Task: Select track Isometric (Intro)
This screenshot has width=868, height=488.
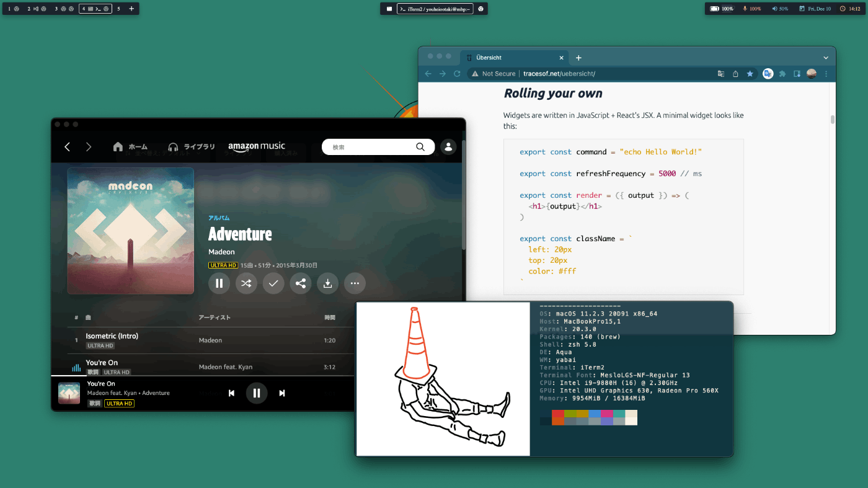Action: point(112,335)
